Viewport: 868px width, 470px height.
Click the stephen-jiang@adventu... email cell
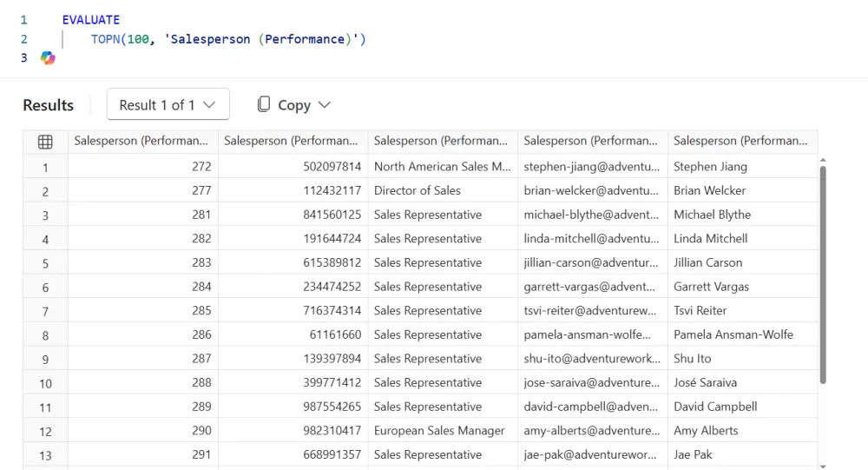point(592,166)
